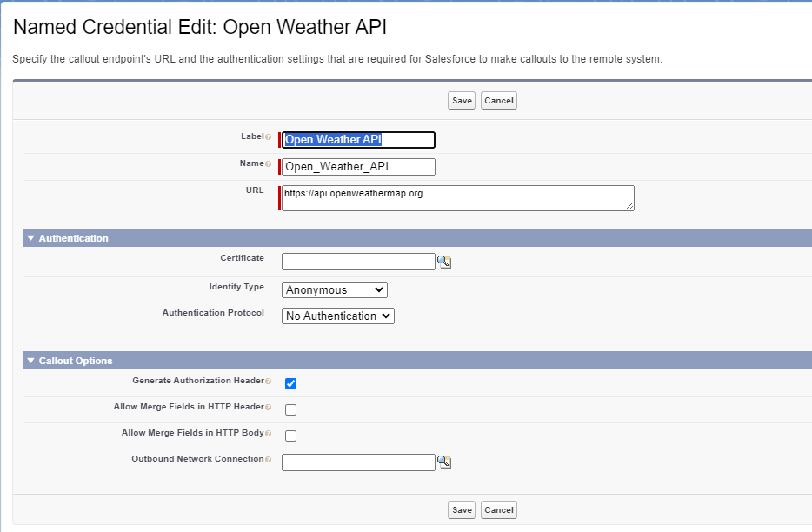The image size is (812, 532).
Task: Click the Authentication Protocol label text
Action: (213, 312)
